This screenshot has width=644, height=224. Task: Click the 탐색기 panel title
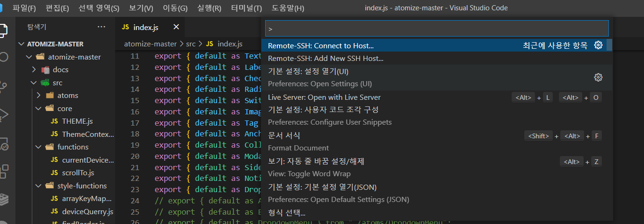coord(36,27)
